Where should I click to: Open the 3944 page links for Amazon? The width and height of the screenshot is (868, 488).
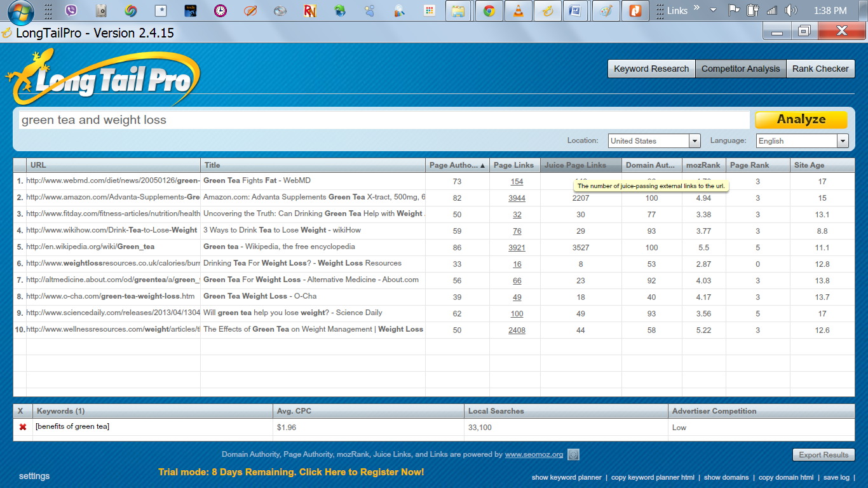pyautogui.click(x=517, y=198)
